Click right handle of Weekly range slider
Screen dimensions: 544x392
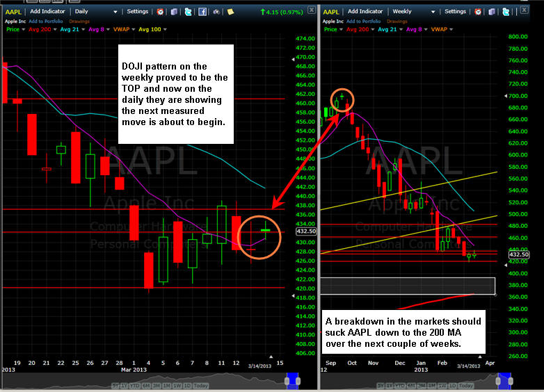511,381
